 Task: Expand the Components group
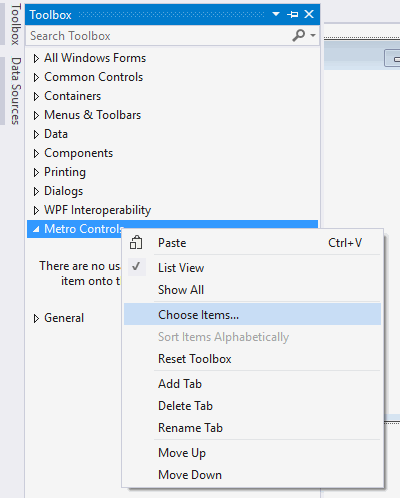[x=36, y=153]
